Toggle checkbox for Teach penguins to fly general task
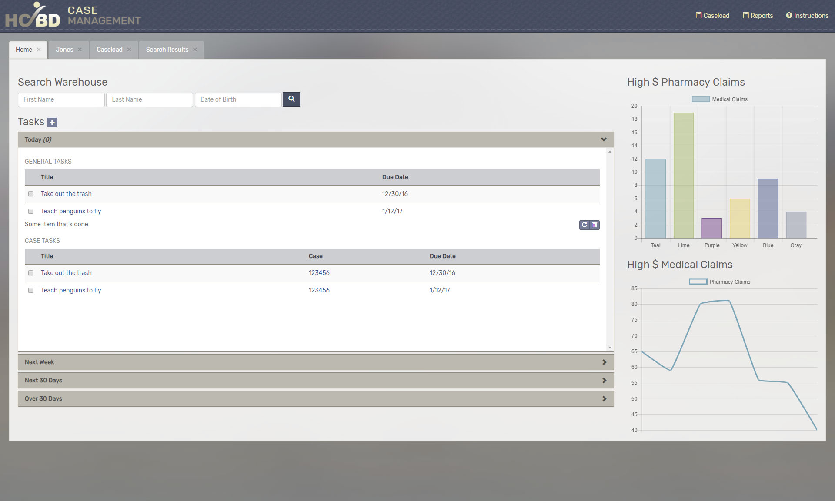This screenshot has width=835, height=504. coord(30,211)
